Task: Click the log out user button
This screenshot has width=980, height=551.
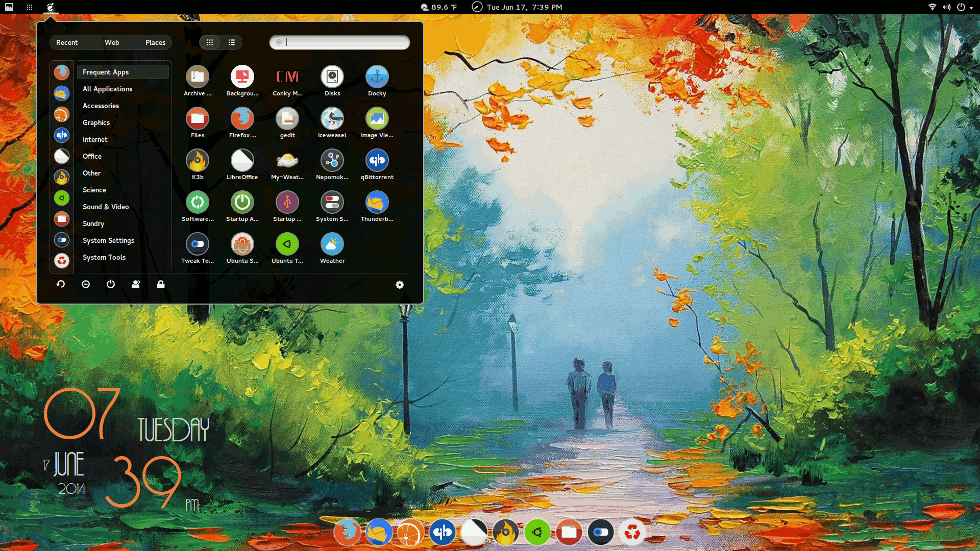Action: (136, 284)
